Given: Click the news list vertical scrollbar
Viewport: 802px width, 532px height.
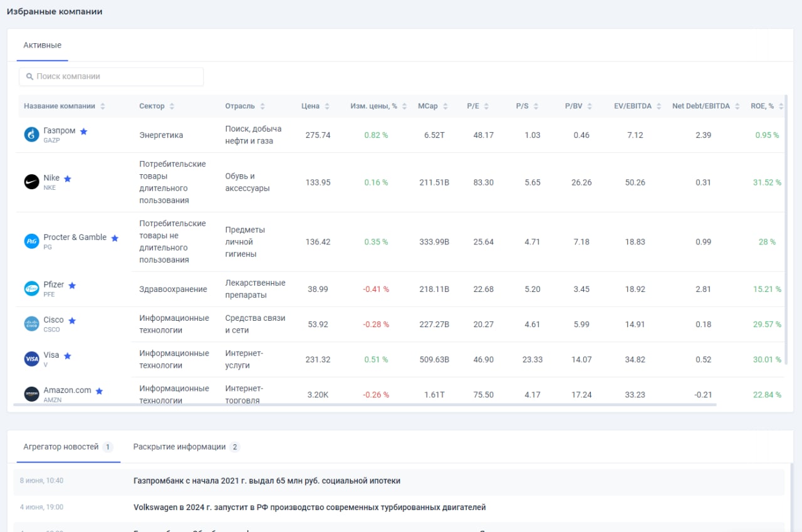Looking at the screenshot, I should (x=791, y=498).
